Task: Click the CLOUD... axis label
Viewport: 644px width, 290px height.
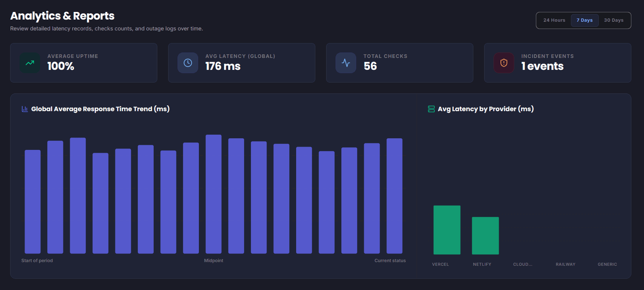Action: pos(523,264)
